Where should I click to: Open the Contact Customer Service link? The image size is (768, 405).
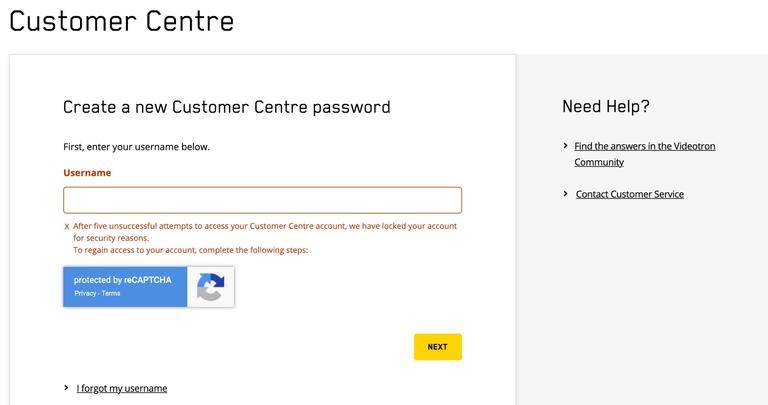[x=630, y=194]
